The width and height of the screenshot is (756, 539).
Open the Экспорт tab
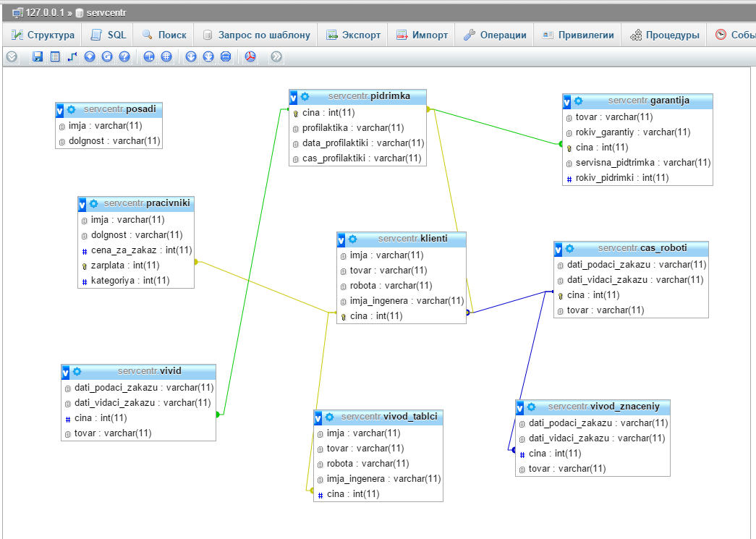click(x=354, y=35)
